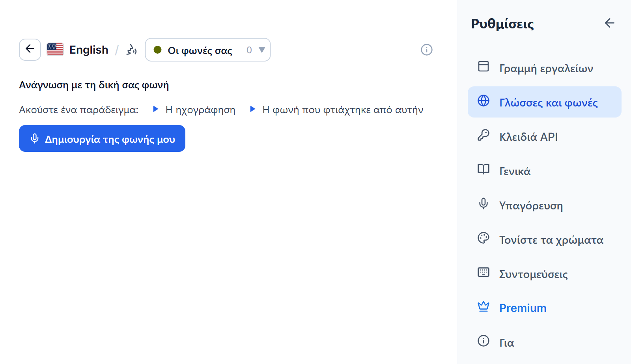Image resolution: width=631 pixels, height=364 pixels.
Task: Click the palette icon for Τονίστε τα χρώματα
Action: [x=484, y=238]
